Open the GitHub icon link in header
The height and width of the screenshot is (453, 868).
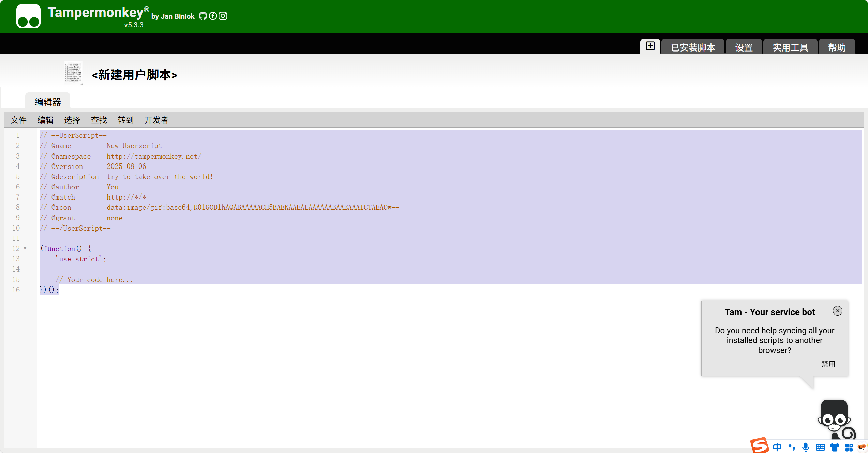coord(203,16)
